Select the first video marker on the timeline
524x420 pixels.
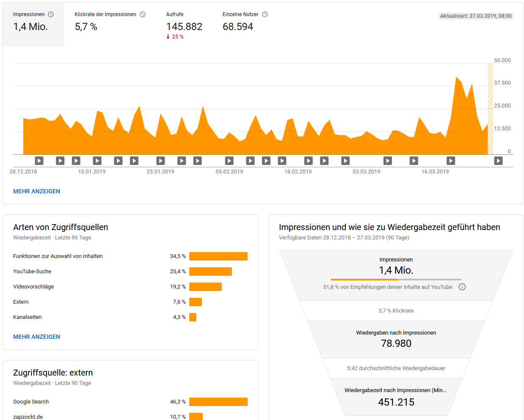39,161
